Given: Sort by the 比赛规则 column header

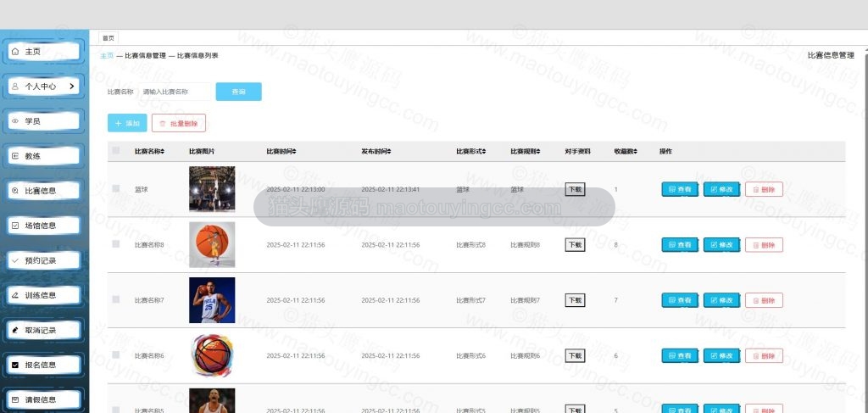Looking at the screenshot, I should tap(526, 151).
